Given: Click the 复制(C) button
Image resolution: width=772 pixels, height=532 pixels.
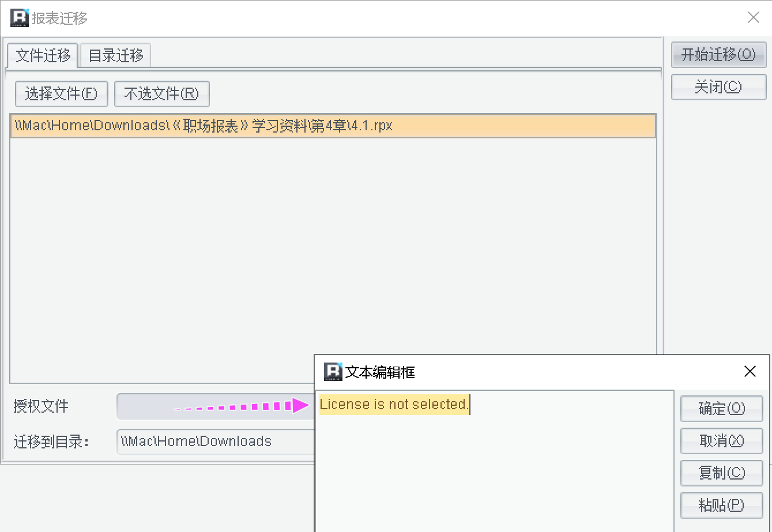Looking at the screenshot, I should click(x=722, y=473).
